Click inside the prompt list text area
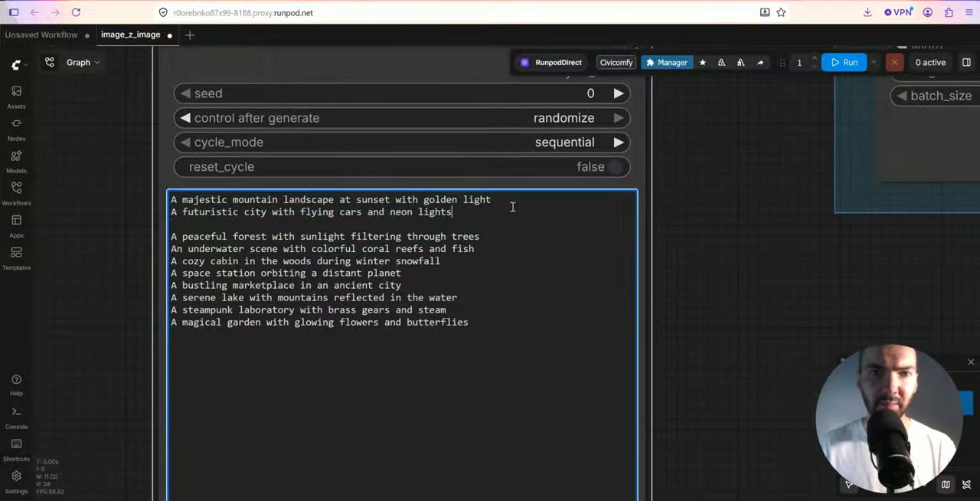The image size is (980, 501). 402,345
